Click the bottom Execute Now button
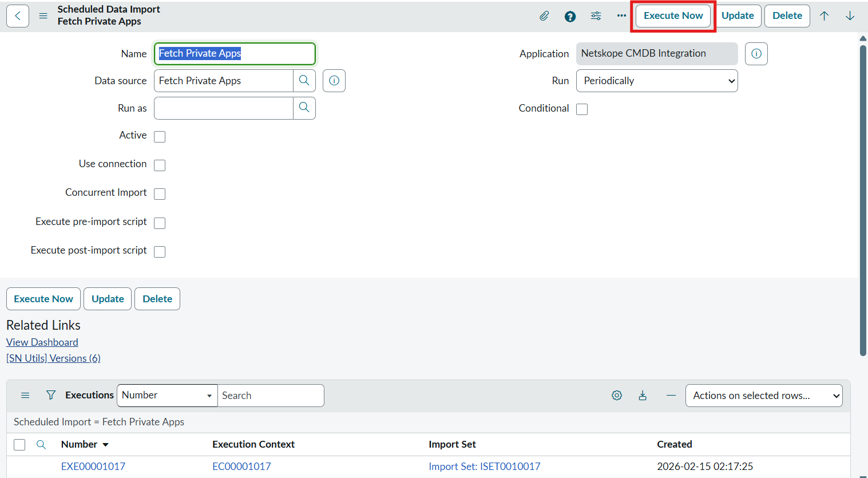 point(43,299)
